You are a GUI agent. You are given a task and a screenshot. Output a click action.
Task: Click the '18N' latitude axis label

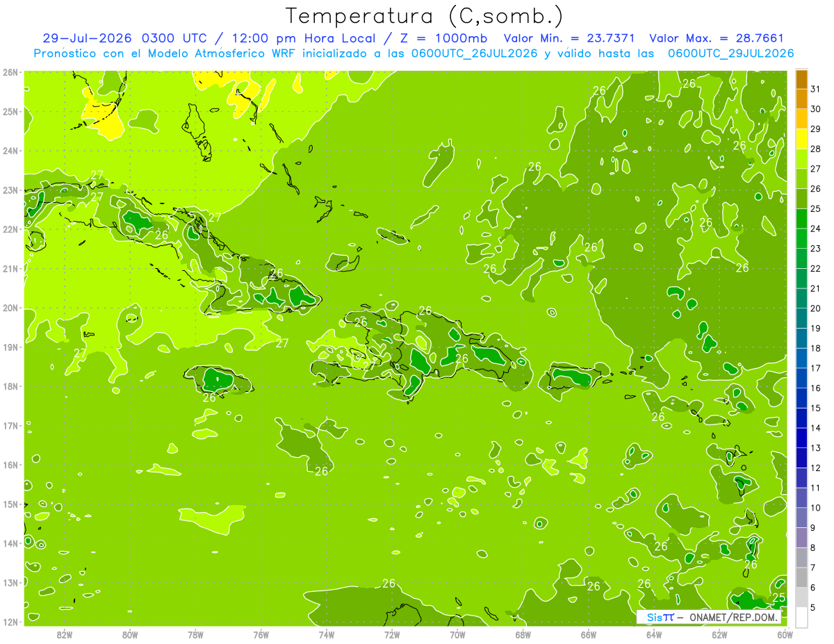(10, 386)
